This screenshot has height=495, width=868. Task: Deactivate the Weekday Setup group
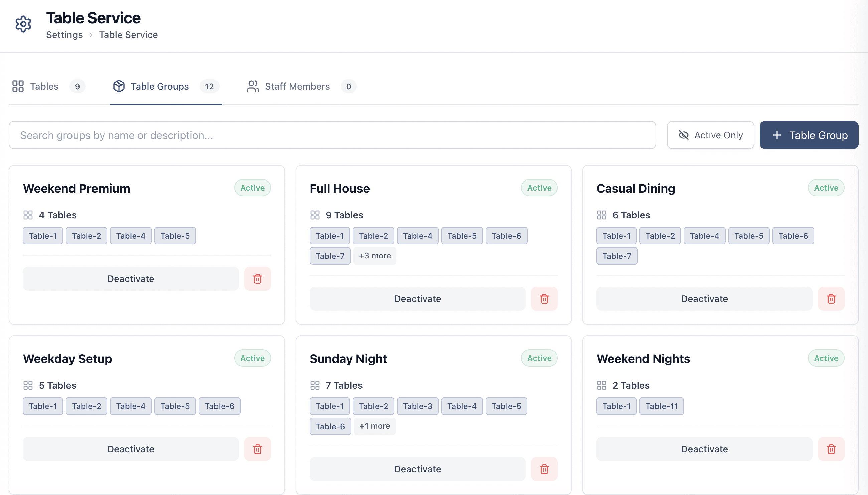tap(131, 449)
